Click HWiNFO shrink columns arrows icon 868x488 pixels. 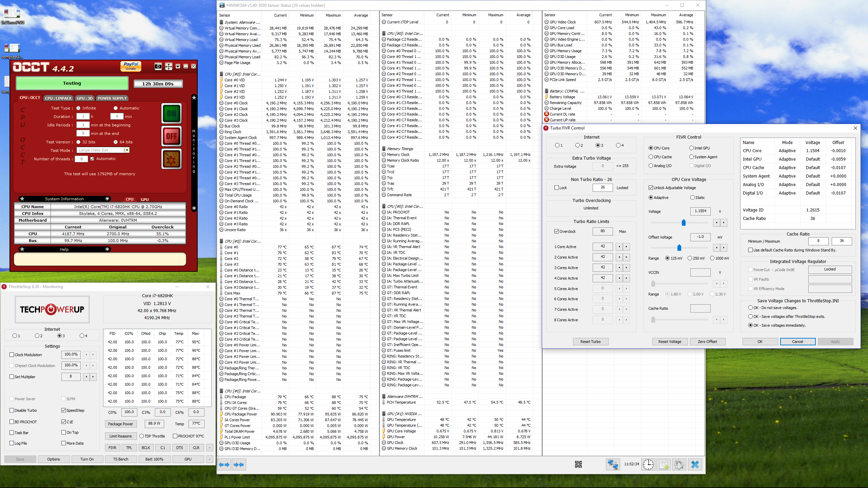pos(239,465)
